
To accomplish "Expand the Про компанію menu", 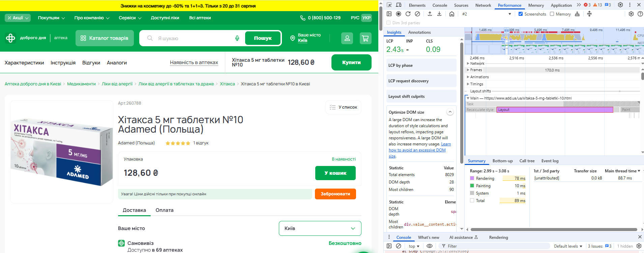I will (92, 18).
